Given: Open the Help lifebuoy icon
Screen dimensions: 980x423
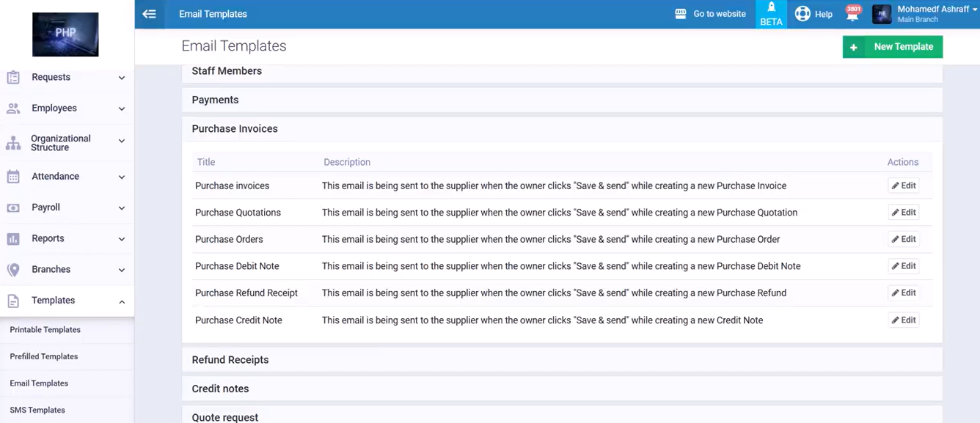Looking at the screenshot, I should tap(802, 14).
